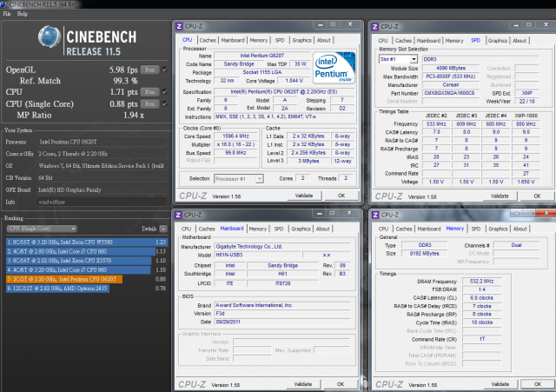This screenshot has width=556, height=392.
Task: Click the Info text field in Your System
Action: coord(102,202)
